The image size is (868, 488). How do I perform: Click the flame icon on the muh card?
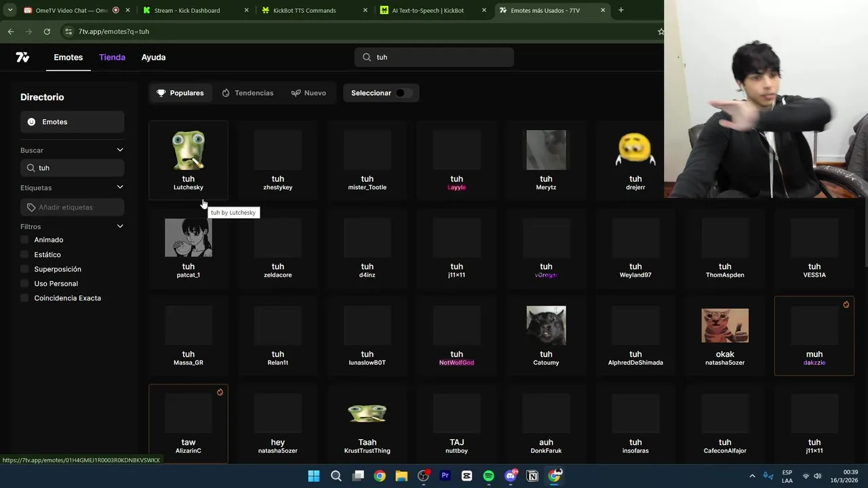[846, 305]
